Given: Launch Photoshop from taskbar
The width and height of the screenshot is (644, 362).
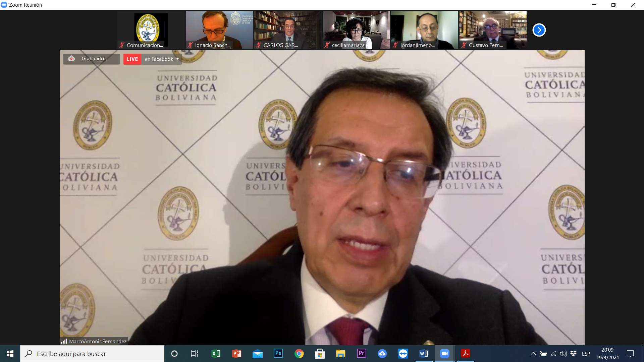Looking at the screenshot, I should coord(278,354).
